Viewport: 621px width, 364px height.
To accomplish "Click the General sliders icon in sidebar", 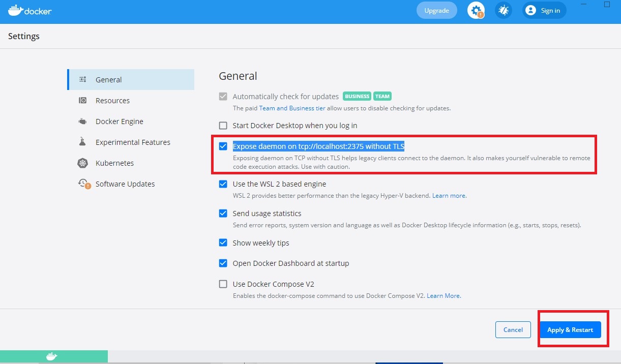I will (83, 80).
